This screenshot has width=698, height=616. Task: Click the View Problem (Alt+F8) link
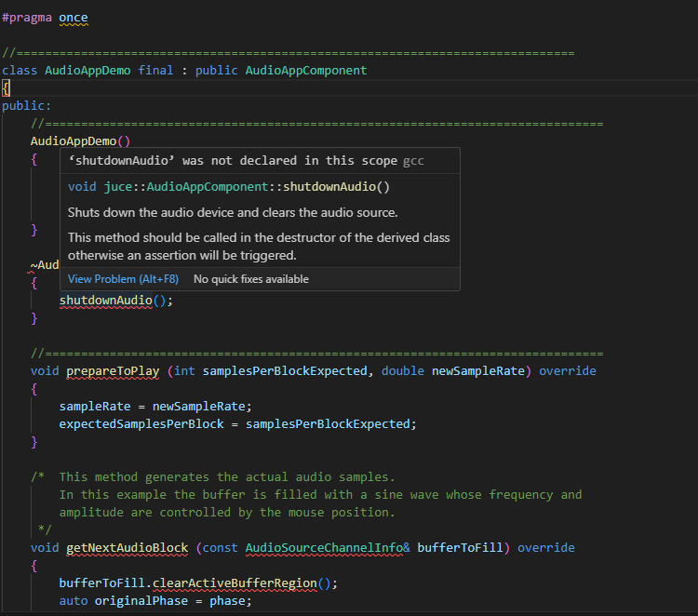tap(123, 279)
